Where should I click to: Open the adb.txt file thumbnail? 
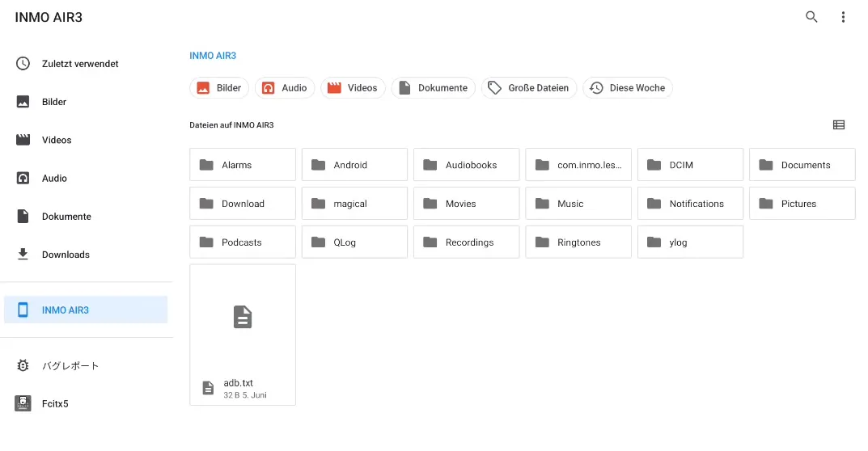[243, 318]
